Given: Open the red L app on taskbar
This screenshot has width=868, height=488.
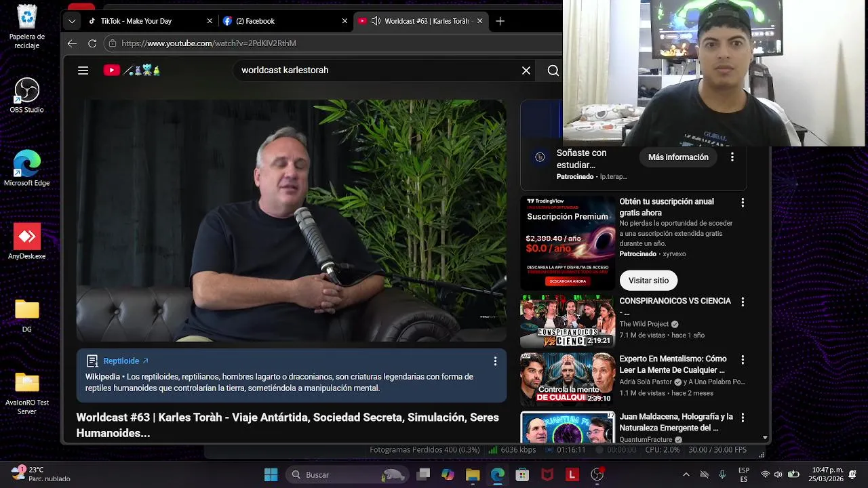Looking at the screenshot, I should (x=572, y=474).
